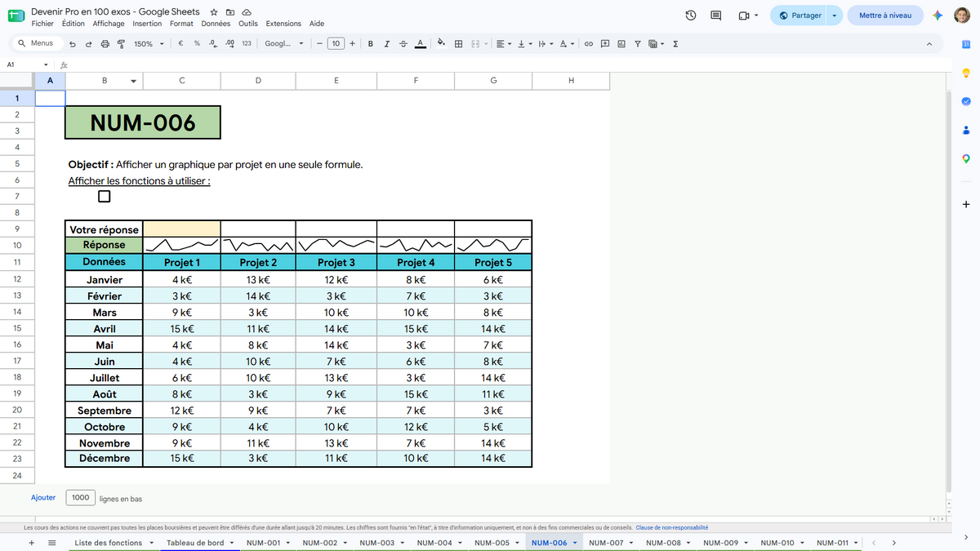Open the Données menu
980x551 pixels.
216,24
